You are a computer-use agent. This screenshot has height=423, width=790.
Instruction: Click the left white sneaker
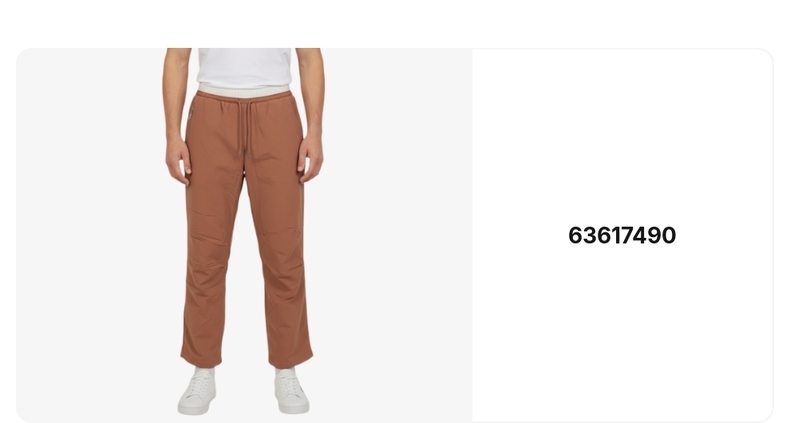pyautogui.click(x=197, y=391)
